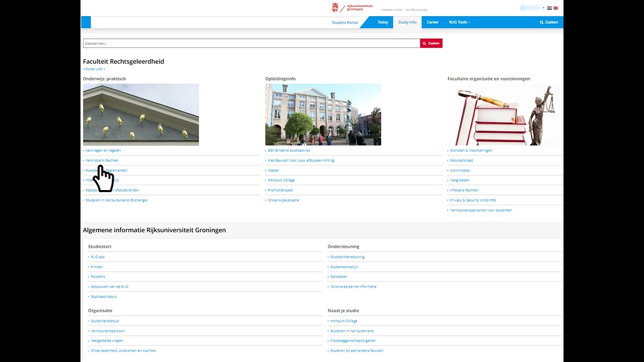This screenshot has height=362, width=644.
Task: Click Zoeken in the blue navigation bar
Action: coord(549,22)
